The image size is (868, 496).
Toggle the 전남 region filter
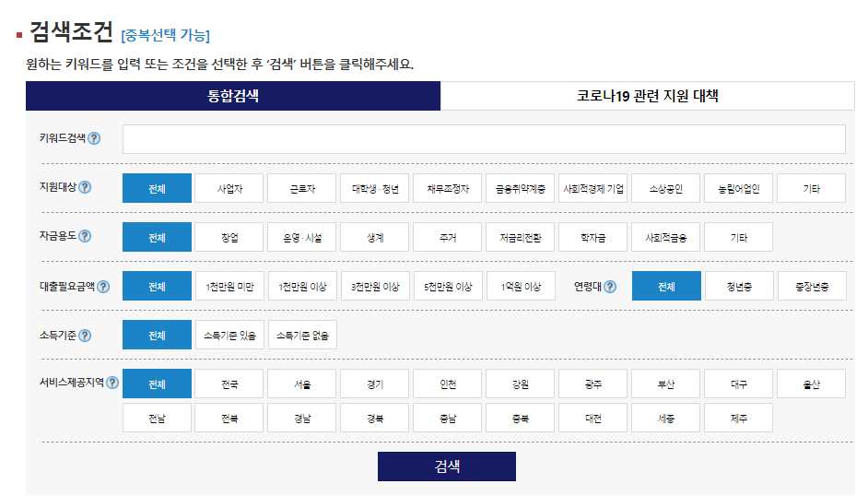tap(158, 418)
